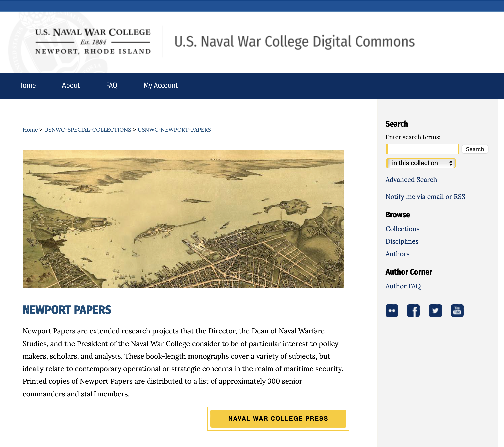Focus the search terms input field
Image resolution: width=504 pixels, height=447 pixels.
[422, 149]
